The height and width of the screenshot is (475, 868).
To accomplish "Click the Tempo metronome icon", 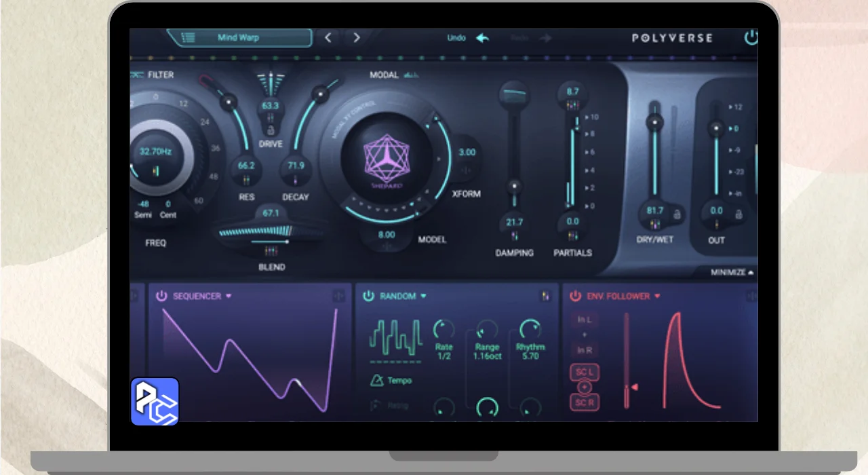I will coord(376,381).
